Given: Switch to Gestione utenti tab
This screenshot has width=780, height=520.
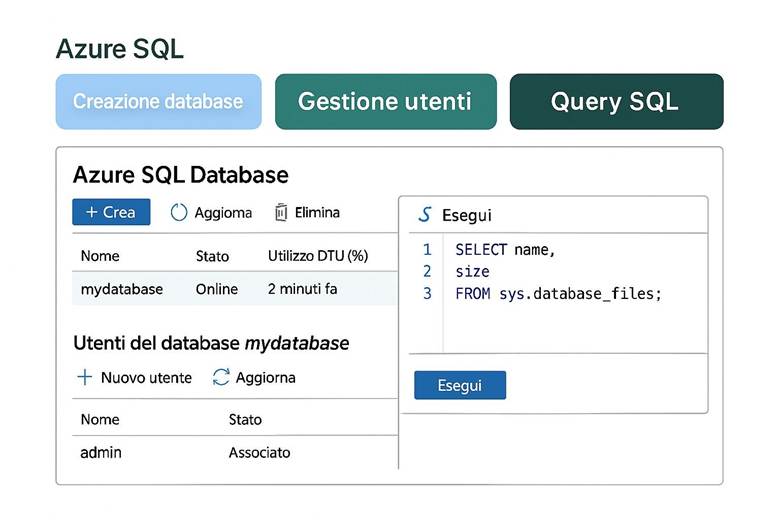Looking at the screenshot, I should [x=385, y=101].
